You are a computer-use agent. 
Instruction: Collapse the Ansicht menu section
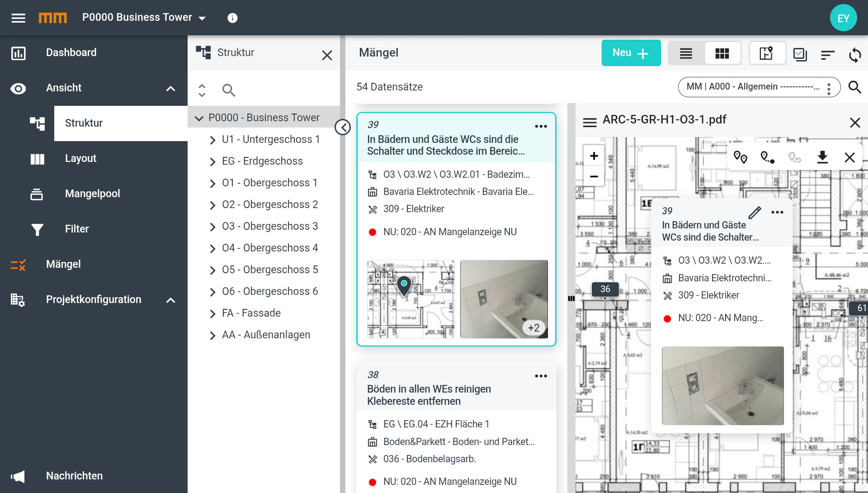point(170,89)
